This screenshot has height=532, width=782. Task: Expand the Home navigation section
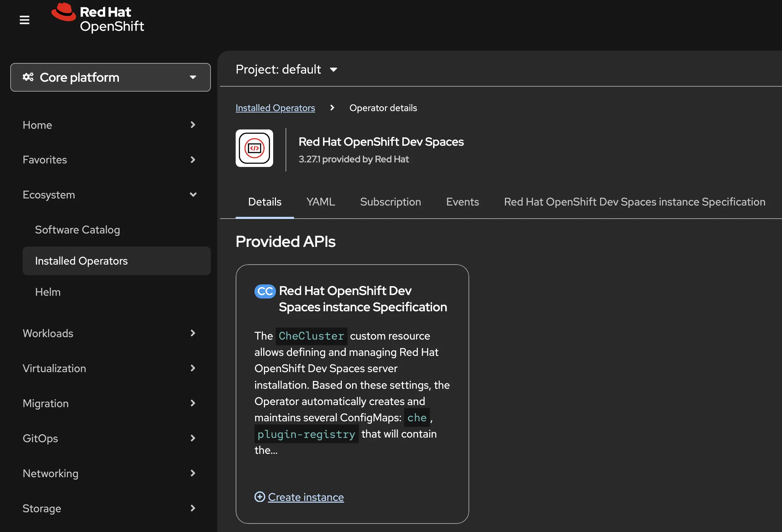[x=110, y=125]
